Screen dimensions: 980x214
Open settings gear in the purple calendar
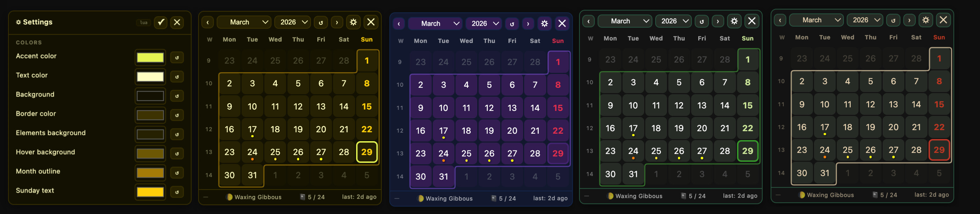(x=544, y=23)
